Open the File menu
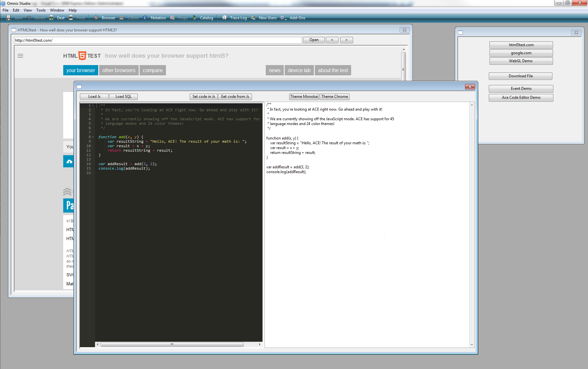This screenshot has width=588, height=369. click(5, 10)
